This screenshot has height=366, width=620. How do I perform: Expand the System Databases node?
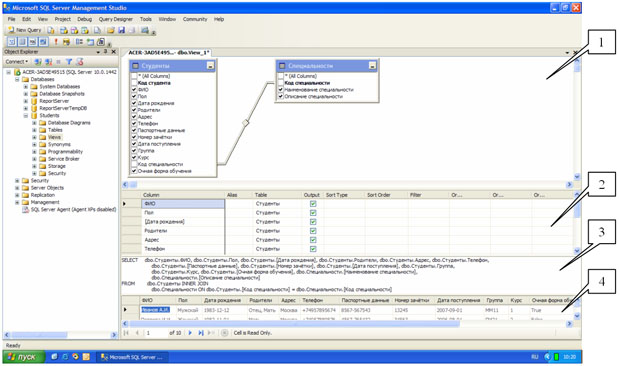pyautogui.click(x=26, y=87)
